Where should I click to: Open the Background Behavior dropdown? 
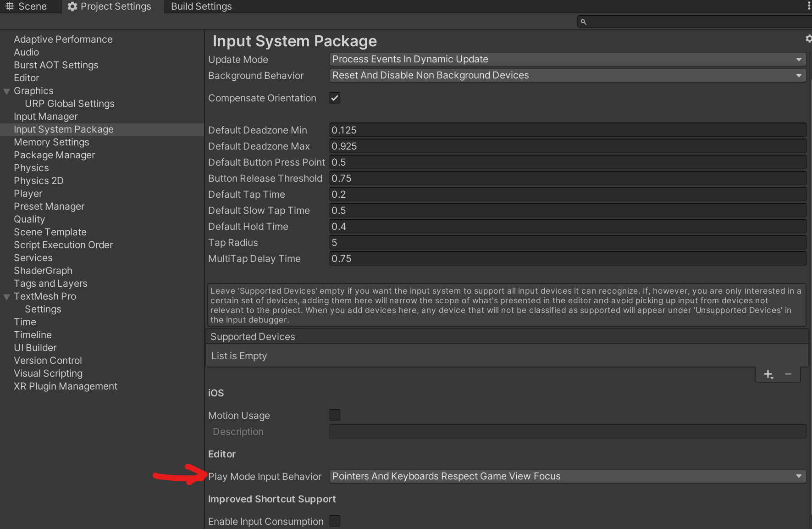pos(568,75)
